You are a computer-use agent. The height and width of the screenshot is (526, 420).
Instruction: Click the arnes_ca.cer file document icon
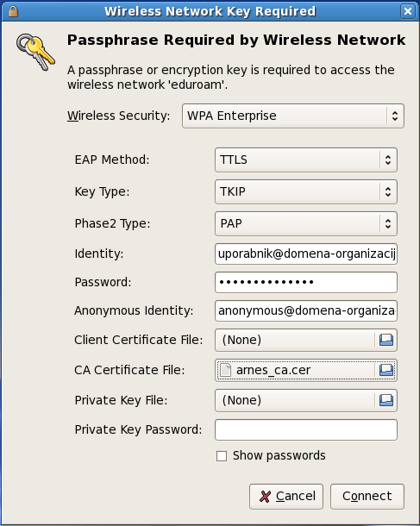pyautogui.click(x=225, y=370)
